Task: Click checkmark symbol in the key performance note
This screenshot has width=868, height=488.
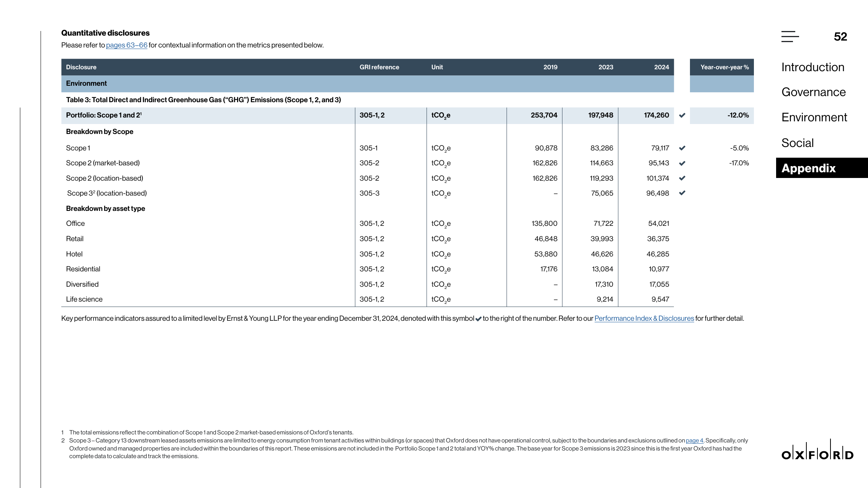Action: coord(478,319)
